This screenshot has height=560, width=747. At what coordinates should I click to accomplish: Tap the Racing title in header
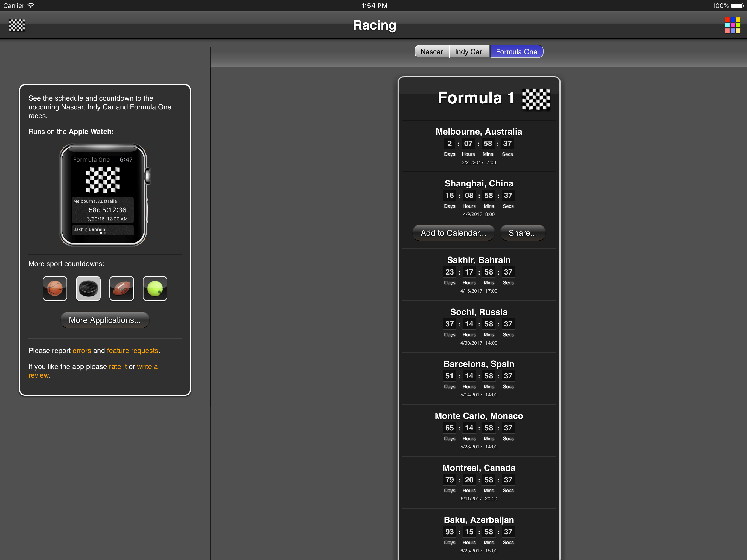(374, 25)
